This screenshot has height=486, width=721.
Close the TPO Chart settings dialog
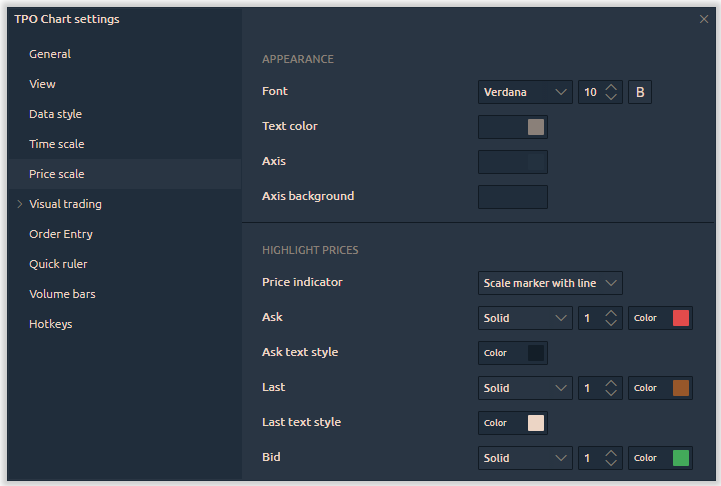click(704, 19)
